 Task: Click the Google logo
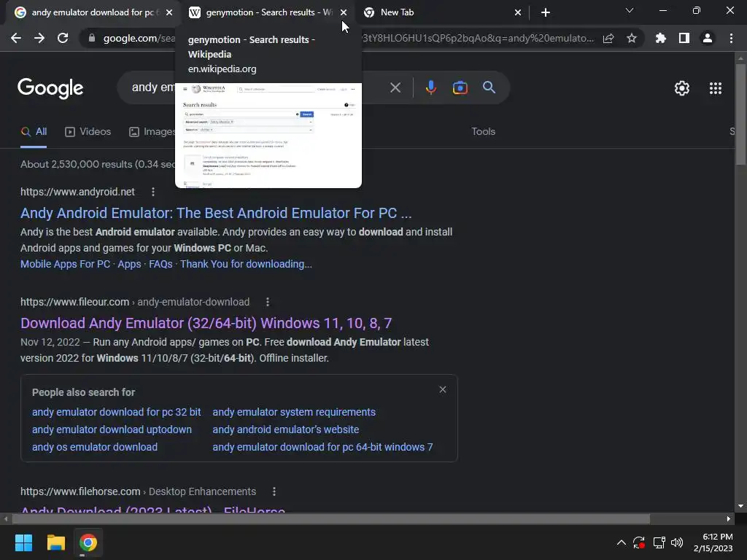click(x=50, y=88)
